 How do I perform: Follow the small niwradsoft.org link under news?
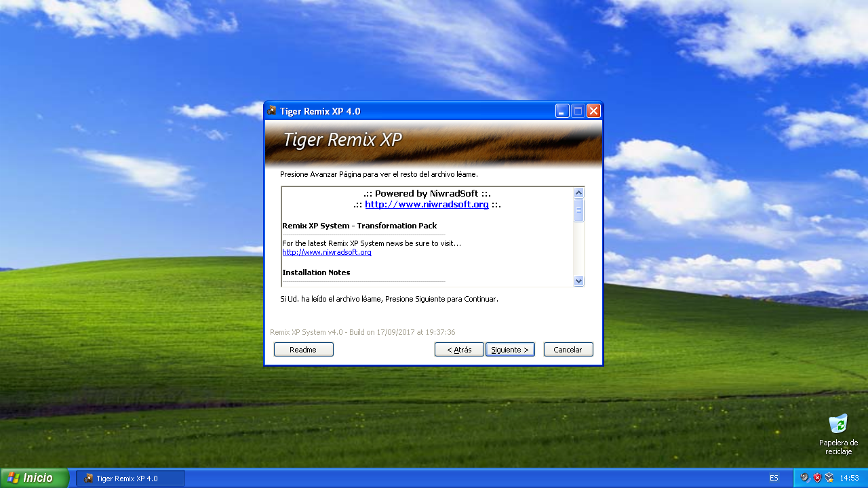pos(327,252)
